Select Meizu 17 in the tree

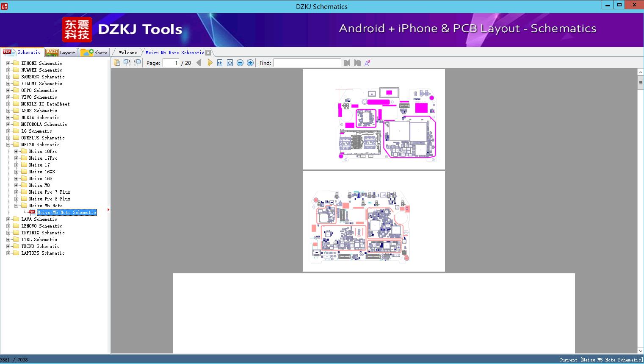[39, 165]
